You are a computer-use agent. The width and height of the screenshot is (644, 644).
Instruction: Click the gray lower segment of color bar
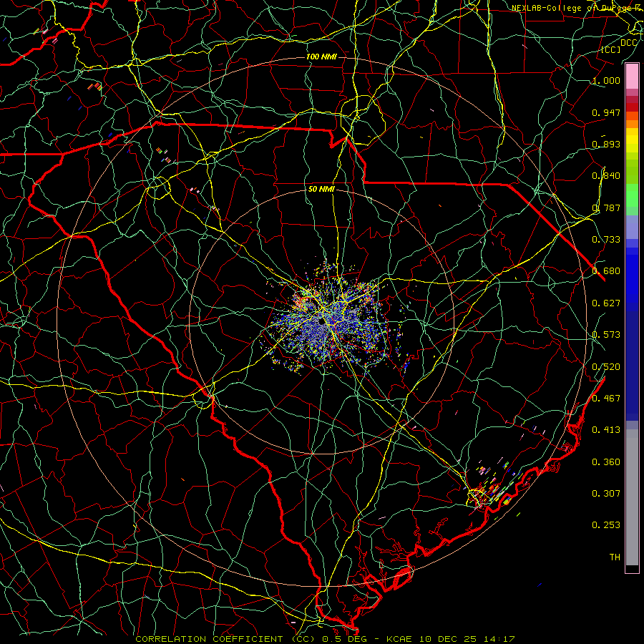click(632, 497)
